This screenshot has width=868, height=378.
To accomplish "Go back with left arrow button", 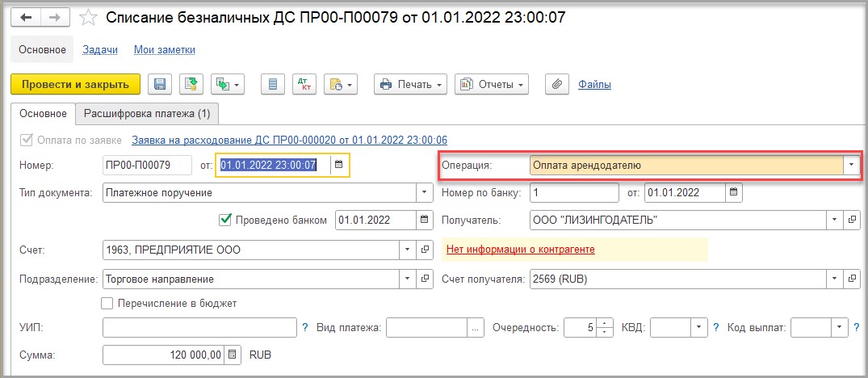I will (x=26, y=18).
